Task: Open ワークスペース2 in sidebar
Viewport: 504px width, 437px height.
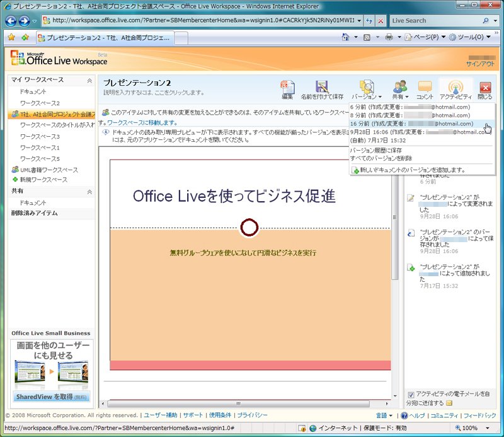Action: [x=40, y=103]
